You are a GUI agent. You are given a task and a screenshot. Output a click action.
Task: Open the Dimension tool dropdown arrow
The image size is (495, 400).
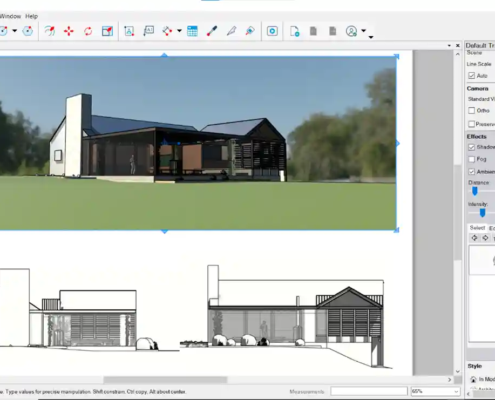[x=179, y=31]
